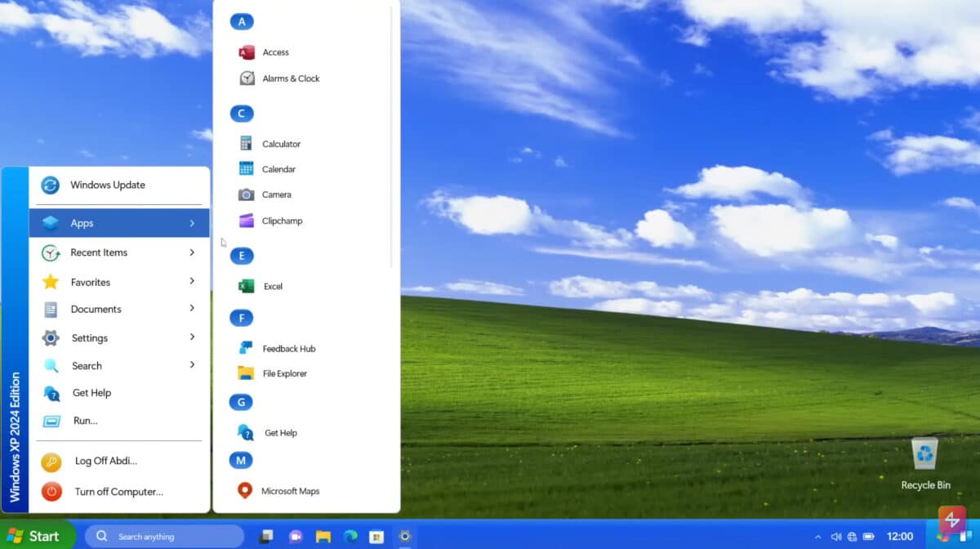Click the Search anything field

coord(163,537)
